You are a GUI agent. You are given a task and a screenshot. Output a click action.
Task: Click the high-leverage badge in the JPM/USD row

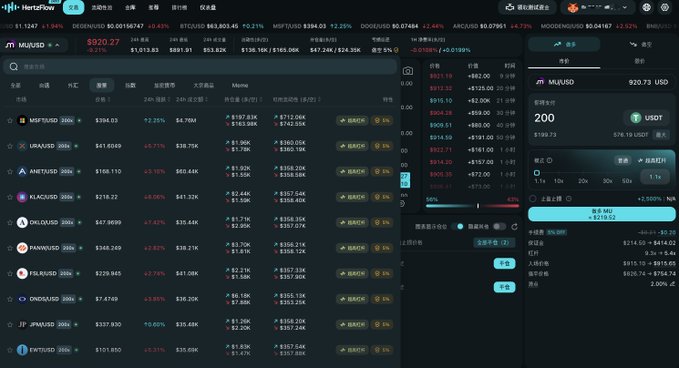pos(352,324)
